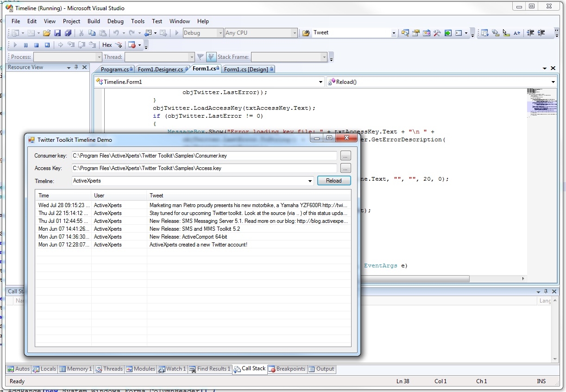The image size is (566, 392).
Task: Open the Tweet find combo box
Action: [394, 33]
